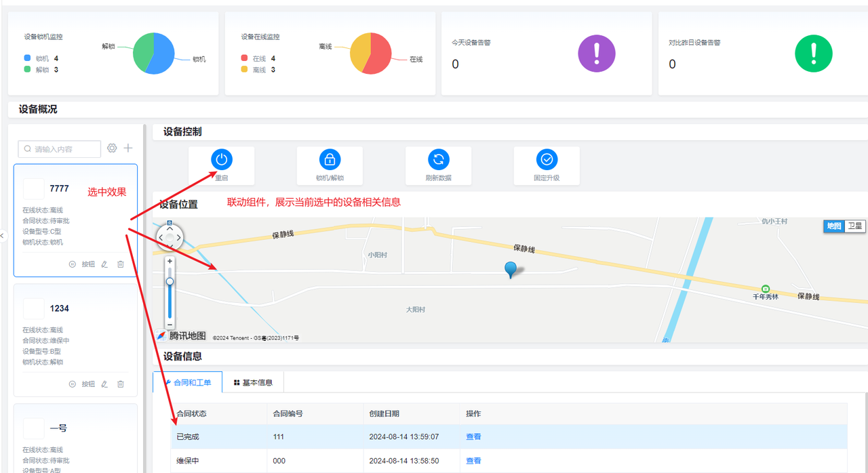868x473 pixels.
Task: Click the 重启 restart power icon
Action: click(x=222, y=160)
